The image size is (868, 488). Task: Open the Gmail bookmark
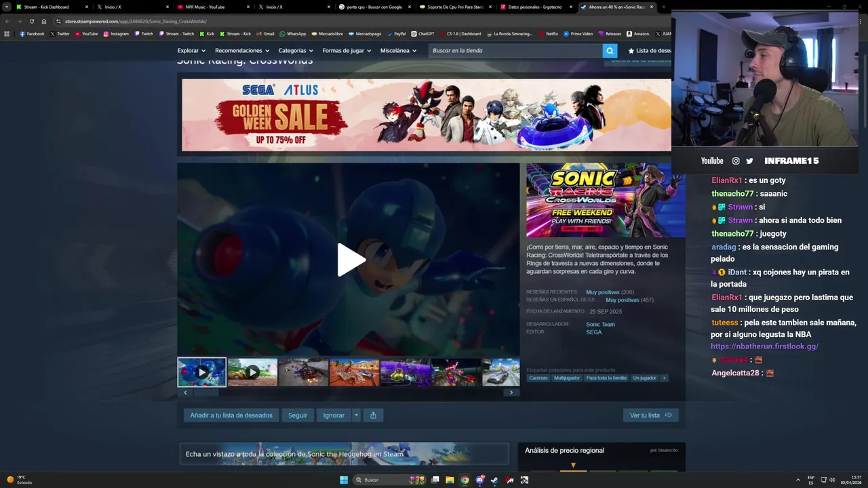click(x=265, y=33)
